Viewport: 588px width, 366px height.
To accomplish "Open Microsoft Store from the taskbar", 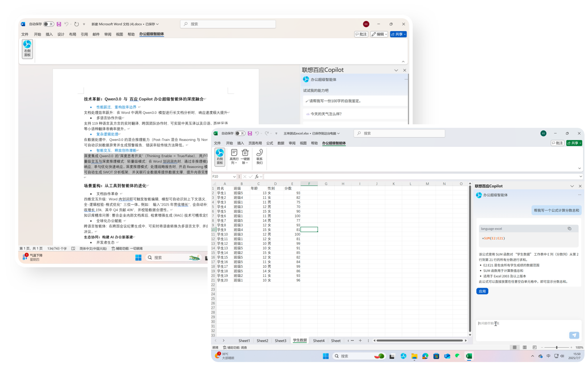I will tap(436, 356).
